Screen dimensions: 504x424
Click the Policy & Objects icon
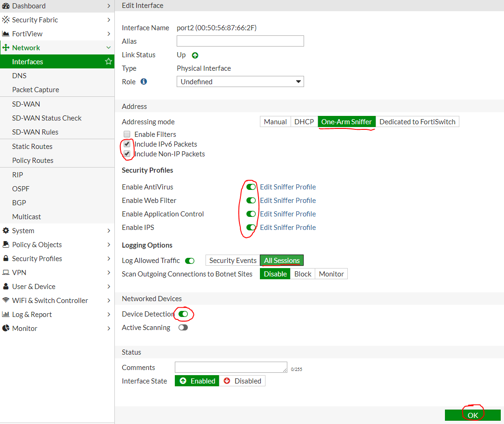6,244
